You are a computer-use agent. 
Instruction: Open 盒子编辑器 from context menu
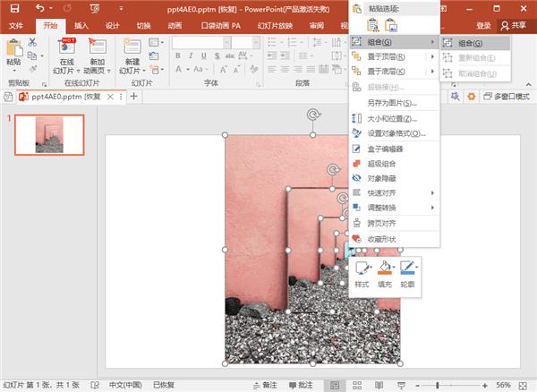pyautogui.click(x=394, y=149)
